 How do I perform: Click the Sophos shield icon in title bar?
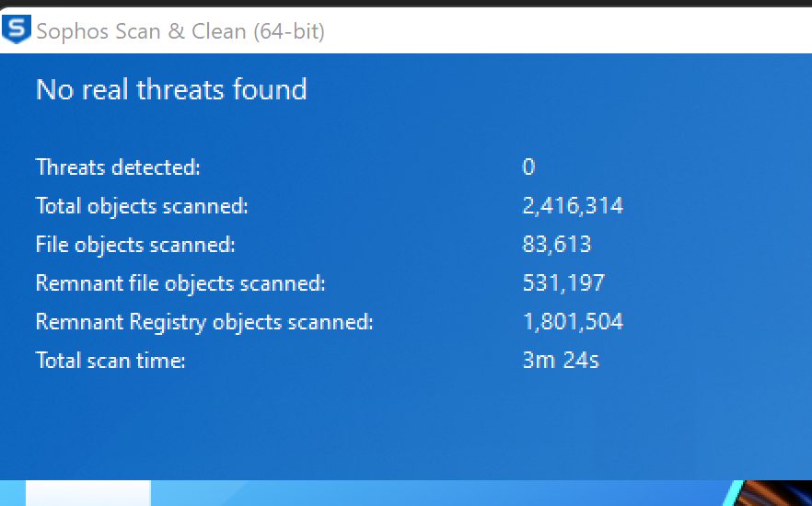pyautogui.click(x=17, y=30)
